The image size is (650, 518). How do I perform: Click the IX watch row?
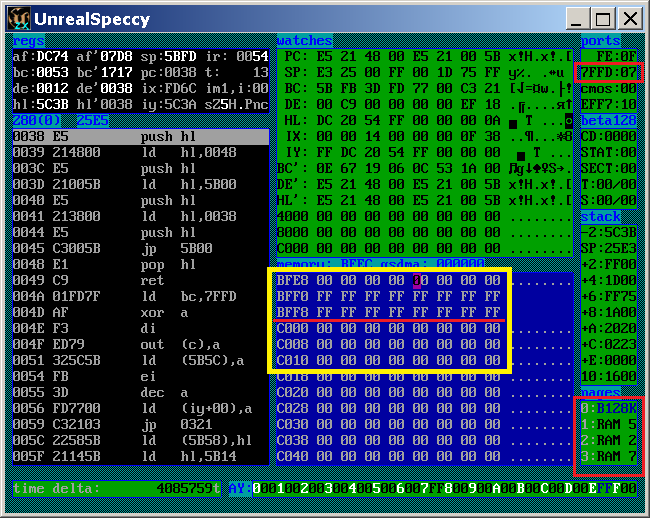(425, 137)
